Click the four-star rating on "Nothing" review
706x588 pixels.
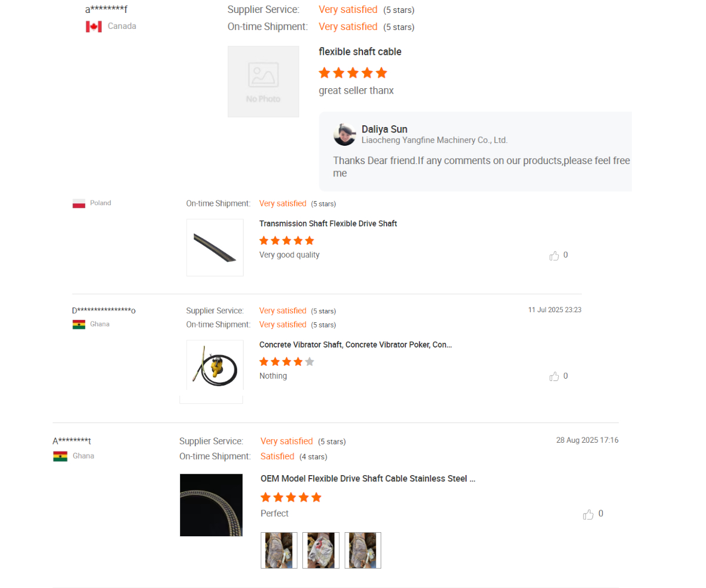(287, 362)
